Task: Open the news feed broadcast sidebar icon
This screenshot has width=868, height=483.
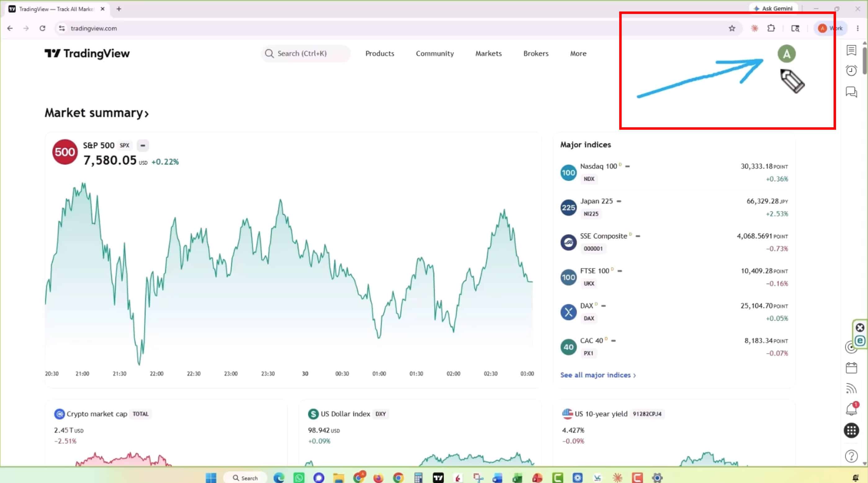Action: 852,389
